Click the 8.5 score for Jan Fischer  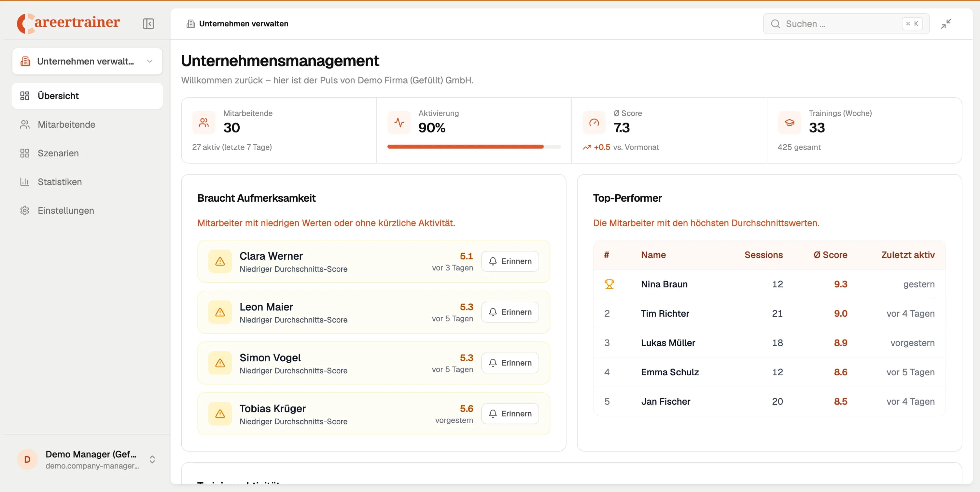point(840,401)
